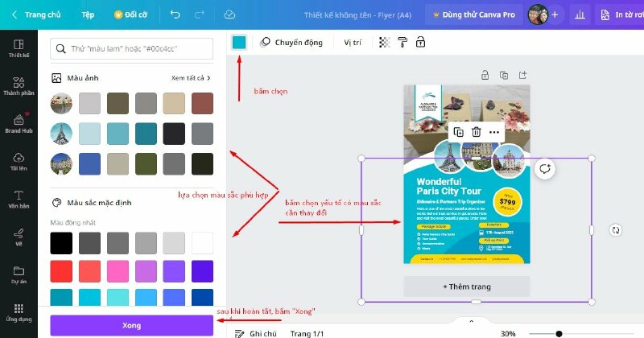This screenshot has height=338, width=644.
Task: Expand photo colors via Xem tất cả
Action: point(192,78)
